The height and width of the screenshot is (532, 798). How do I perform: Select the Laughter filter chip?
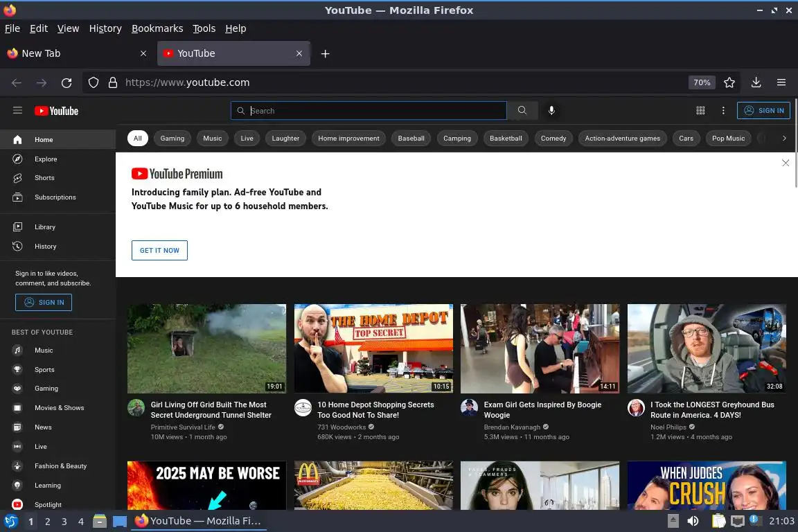coord(285,138)
